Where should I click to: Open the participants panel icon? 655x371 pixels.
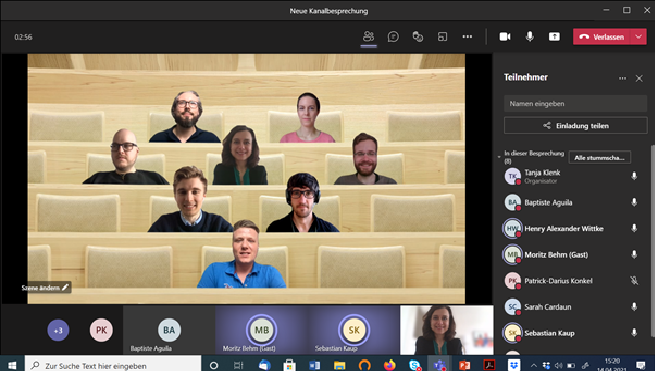coord(368,37)
